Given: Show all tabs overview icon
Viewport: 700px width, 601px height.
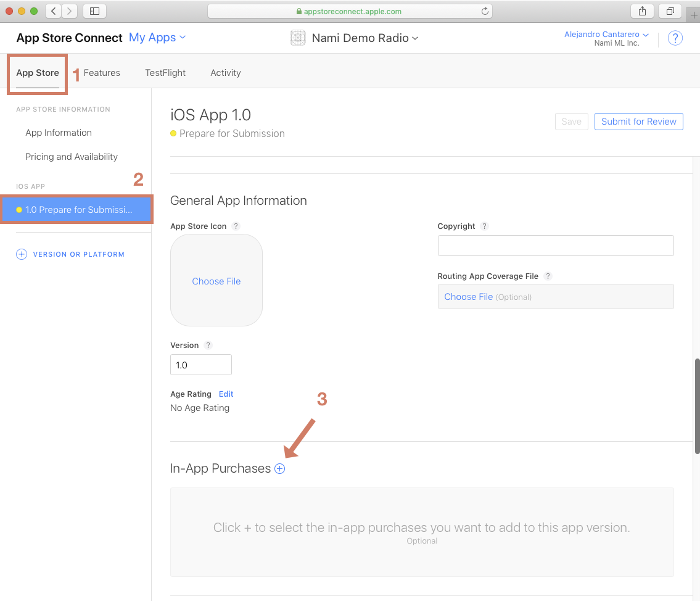Looking at the screenshot, I should pos(670,11).
